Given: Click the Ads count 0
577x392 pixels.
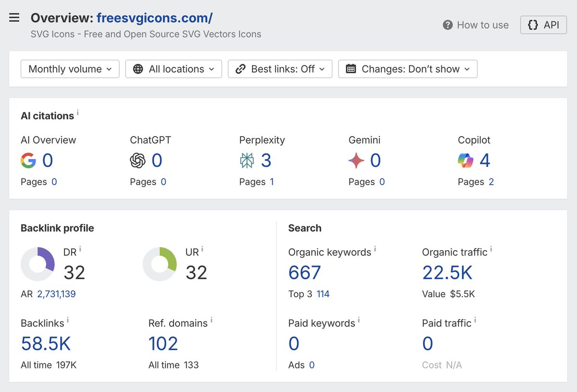Looking at the screenshot, I should tap(312, 365).
